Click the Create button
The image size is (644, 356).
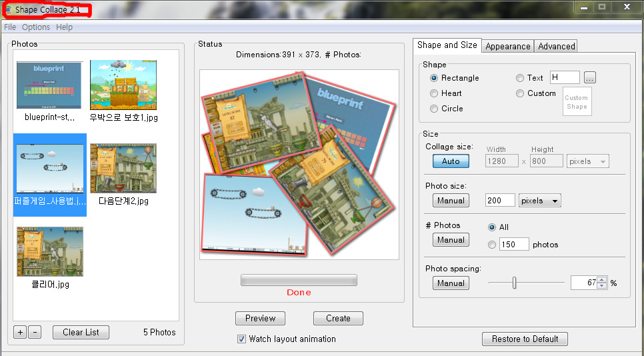[x=338, y=318]
